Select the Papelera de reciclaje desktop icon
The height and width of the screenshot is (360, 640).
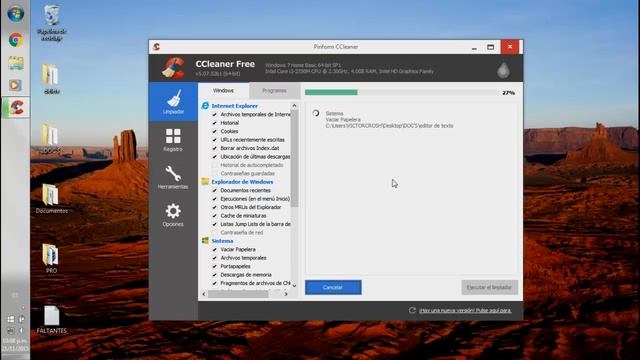pyautogui.click(x=51, y=22)
